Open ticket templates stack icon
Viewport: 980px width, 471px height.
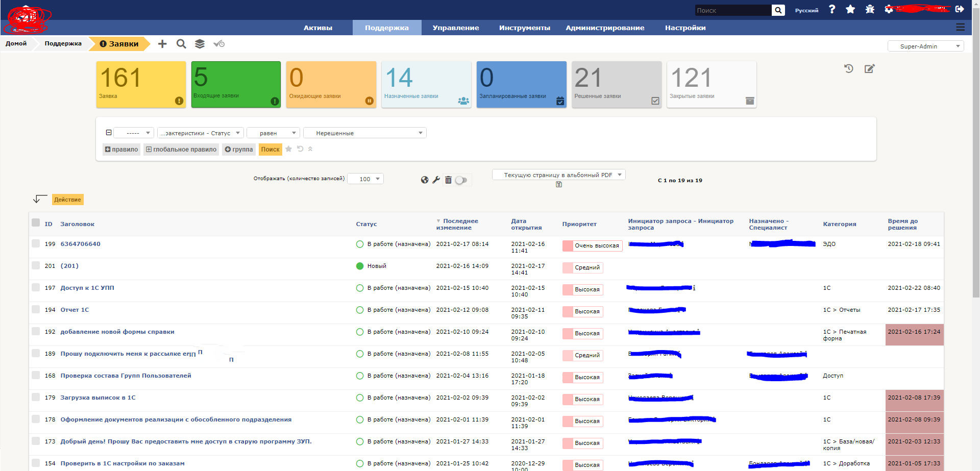200,44
